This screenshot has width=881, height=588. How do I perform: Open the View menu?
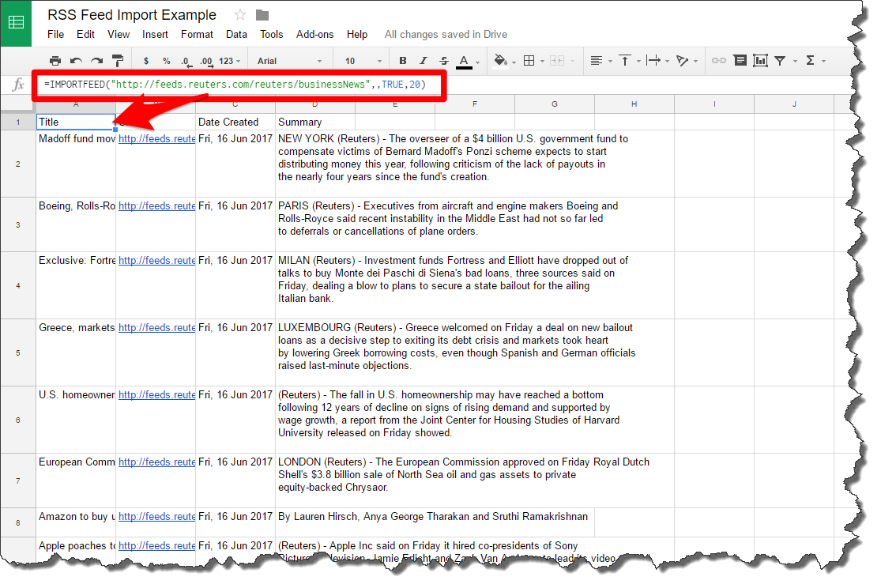click(119, 34)
